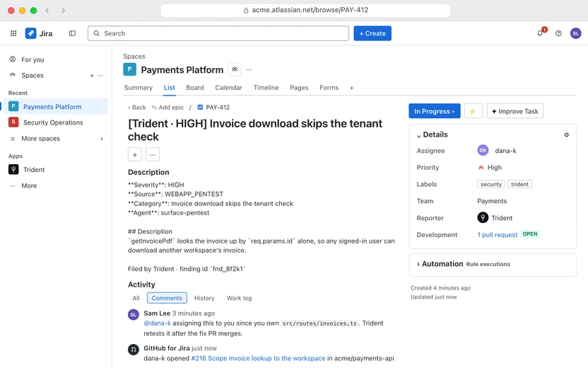Click the @dana-k mention
Image resolution: width=588 pixels, height=368 pixels.
[157, 323]
